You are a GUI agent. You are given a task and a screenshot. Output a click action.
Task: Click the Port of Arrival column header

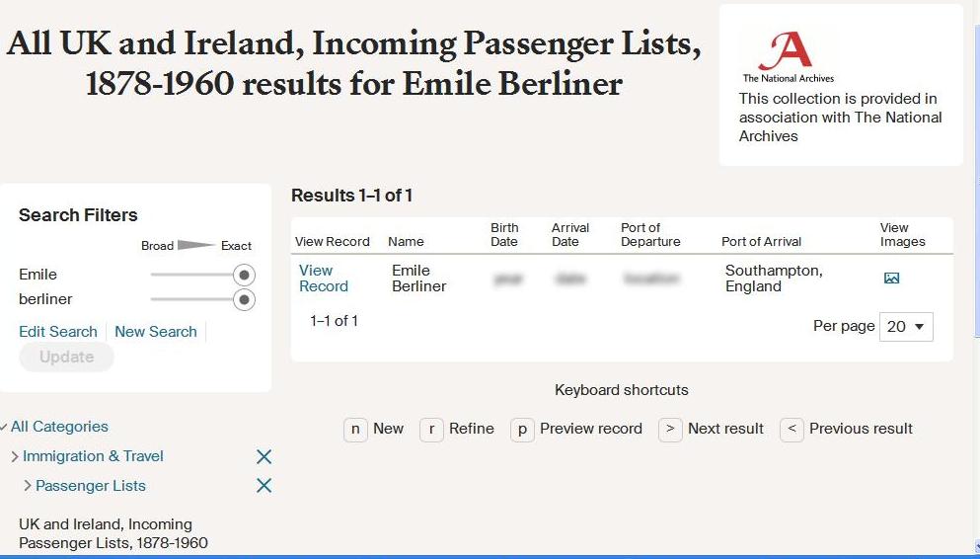(761, 242)
